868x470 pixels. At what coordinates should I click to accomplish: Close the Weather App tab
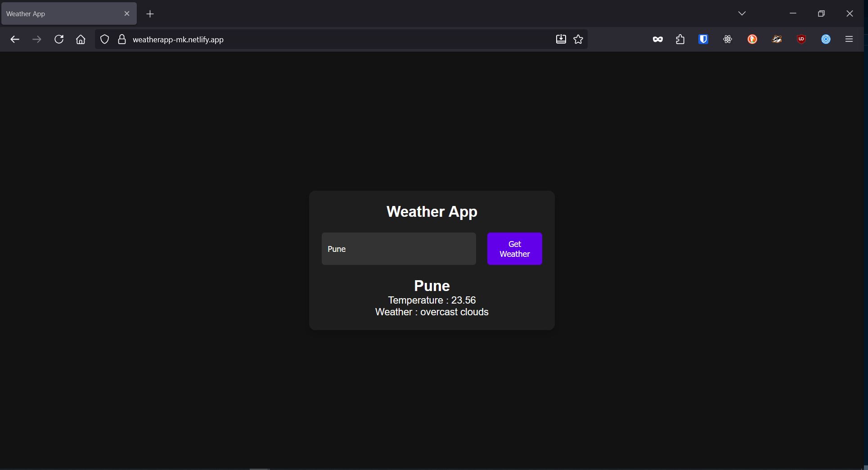[x=127, y=13]
